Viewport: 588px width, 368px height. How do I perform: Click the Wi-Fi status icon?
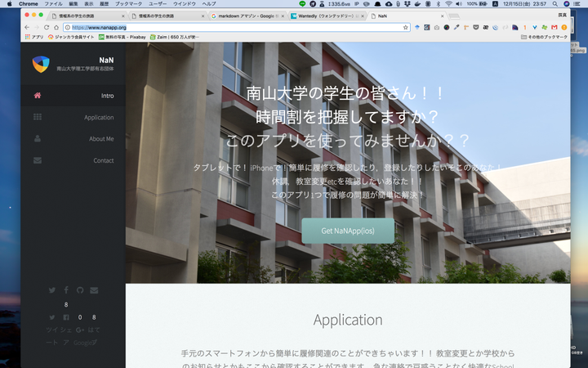pos(448,4)
